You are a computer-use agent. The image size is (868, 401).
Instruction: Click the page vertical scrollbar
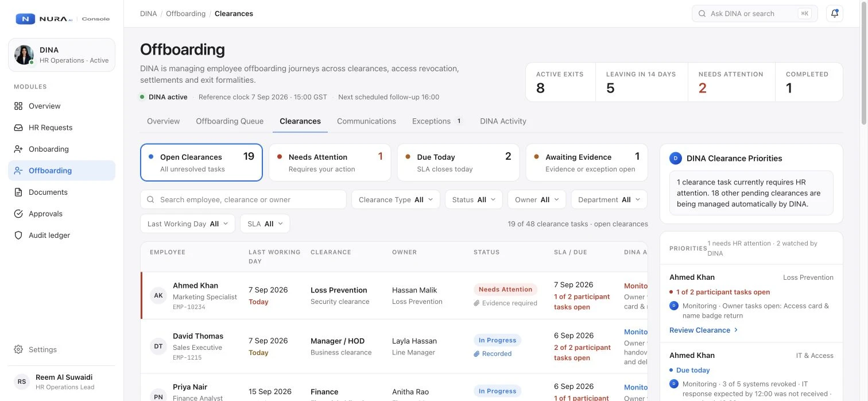click(x=864, y=62)
